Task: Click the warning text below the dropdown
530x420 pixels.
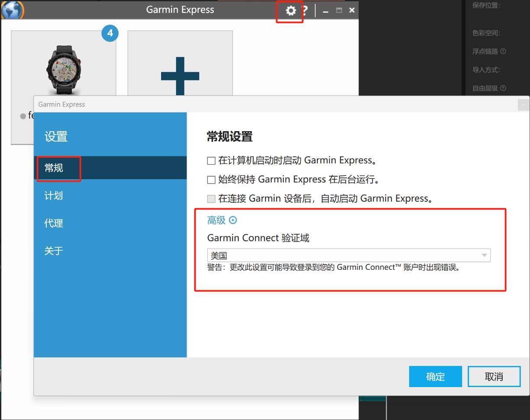Action: [x=333, y=267]
